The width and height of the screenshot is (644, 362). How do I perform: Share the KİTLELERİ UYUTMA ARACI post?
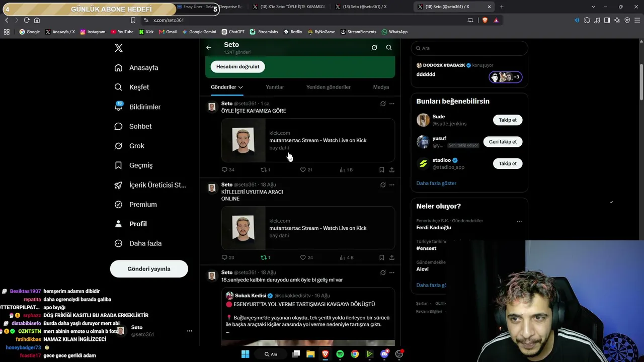tap(392, 257)
